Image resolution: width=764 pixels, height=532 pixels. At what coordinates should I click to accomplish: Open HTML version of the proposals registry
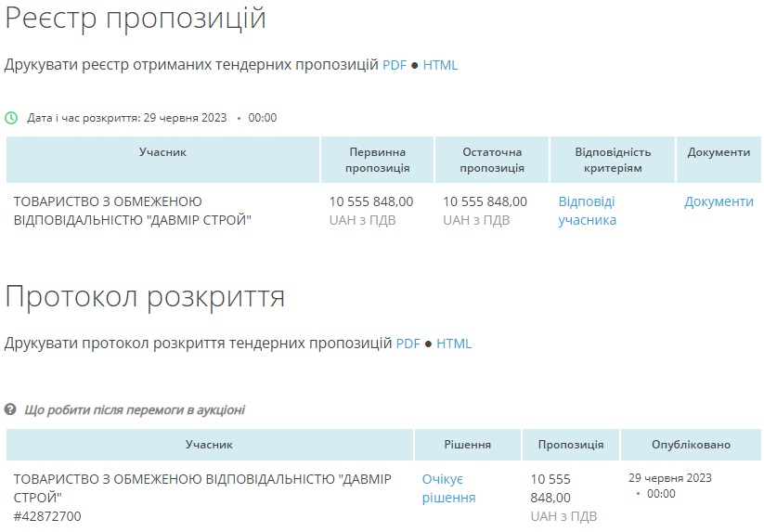point(440,65)
